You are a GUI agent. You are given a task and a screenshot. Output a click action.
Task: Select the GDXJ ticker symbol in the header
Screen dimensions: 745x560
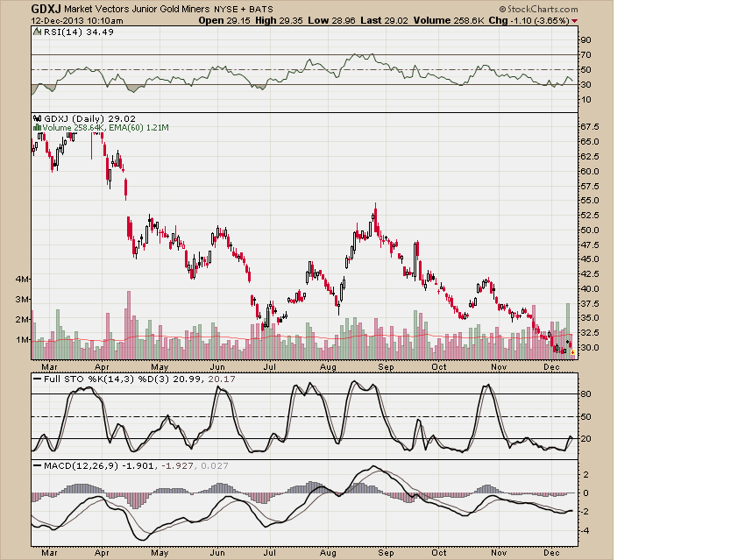[46, 9]
